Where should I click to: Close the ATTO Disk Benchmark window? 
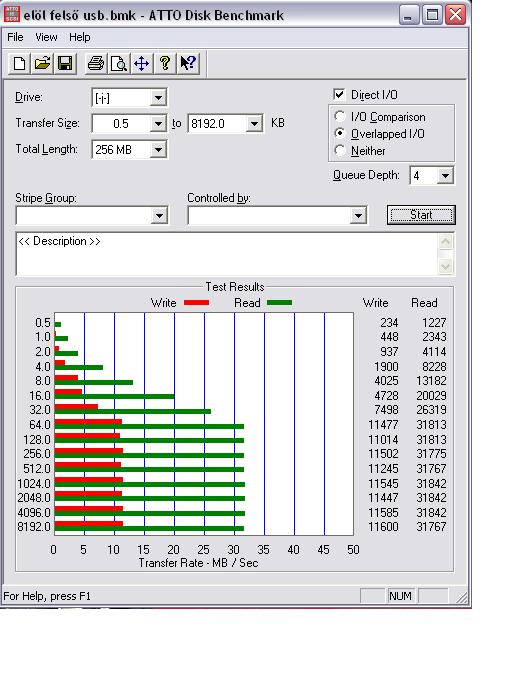coord(455,15)
